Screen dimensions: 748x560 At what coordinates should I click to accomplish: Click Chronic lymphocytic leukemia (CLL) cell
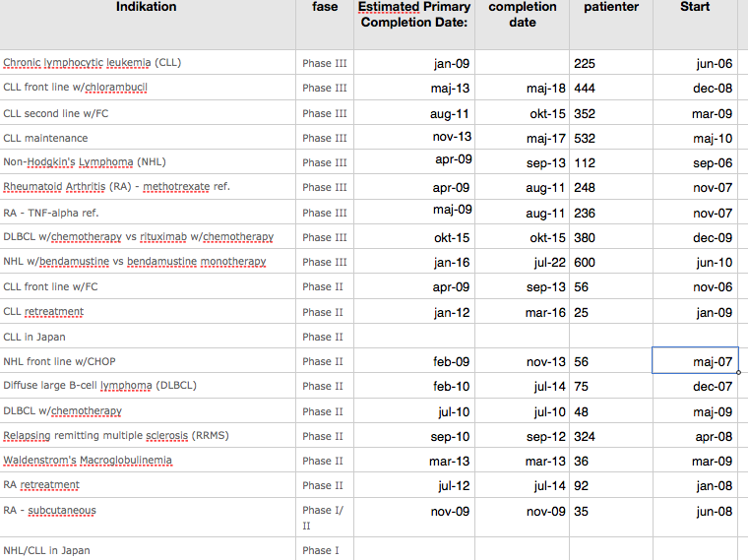(148, 62)
